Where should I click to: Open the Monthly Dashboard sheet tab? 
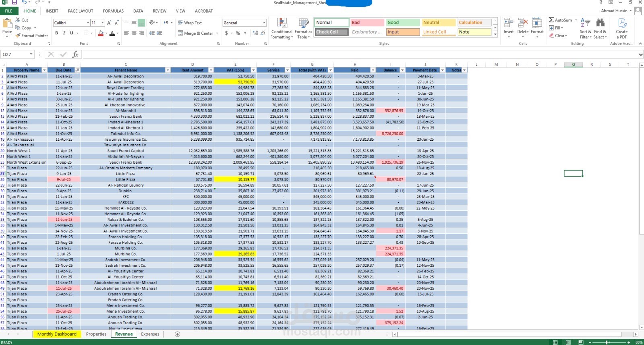coord(57,334)
